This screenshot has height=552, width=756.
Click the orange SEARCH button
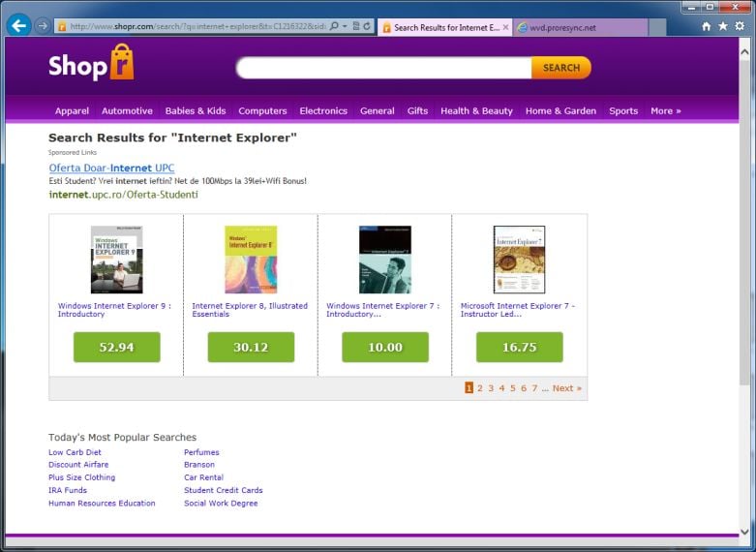point(561,68)
